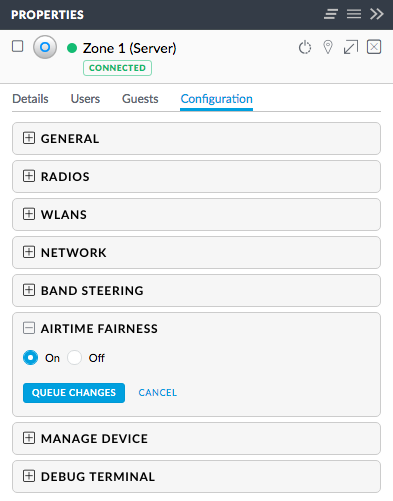Expand the Band Steering section
This screenshot has width=393, height=501.
point(29,290)
